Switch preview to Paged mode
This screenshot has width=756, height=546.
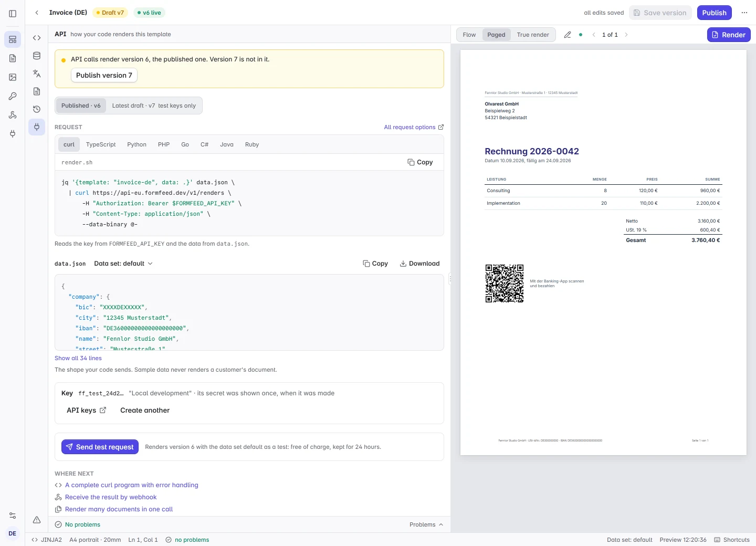(x=496, y=35)
